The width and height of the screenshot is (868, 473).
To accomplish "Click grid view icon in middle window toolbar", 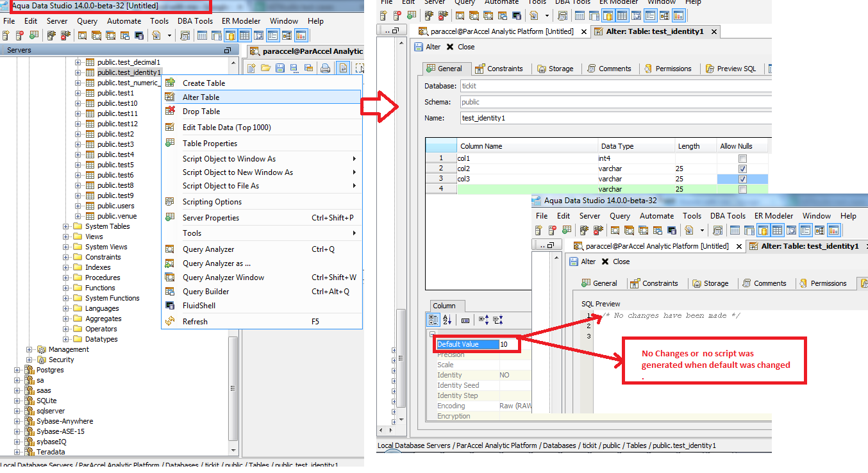I will (x=622, y=15).
